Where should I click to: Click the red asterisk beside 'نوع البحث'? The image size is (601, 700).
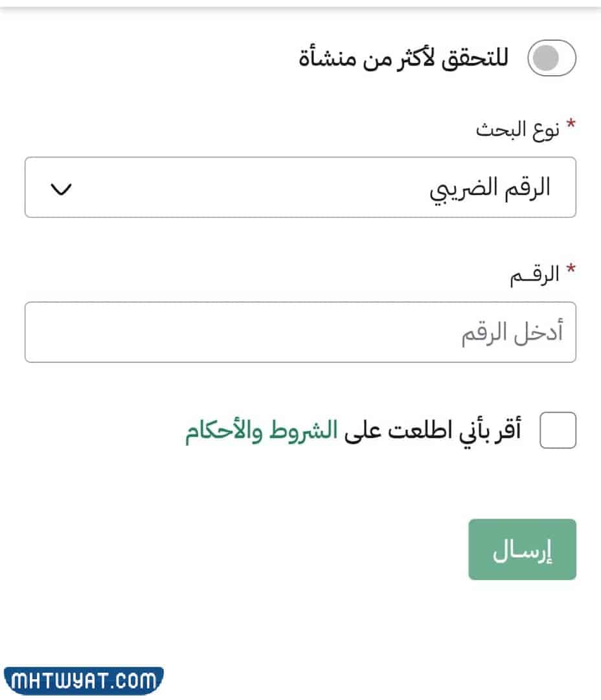coord(571,125)
